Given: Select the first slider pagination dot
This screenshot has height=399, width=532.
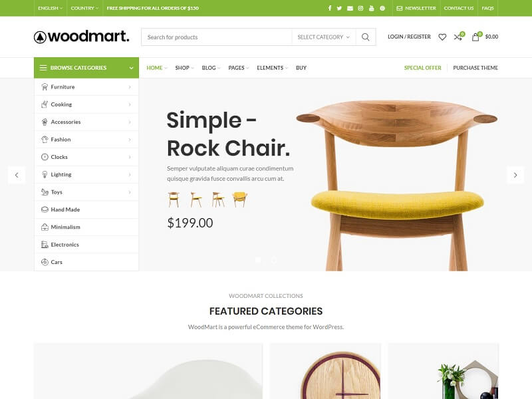Looking at the screenshot, I should pos(258,260).
